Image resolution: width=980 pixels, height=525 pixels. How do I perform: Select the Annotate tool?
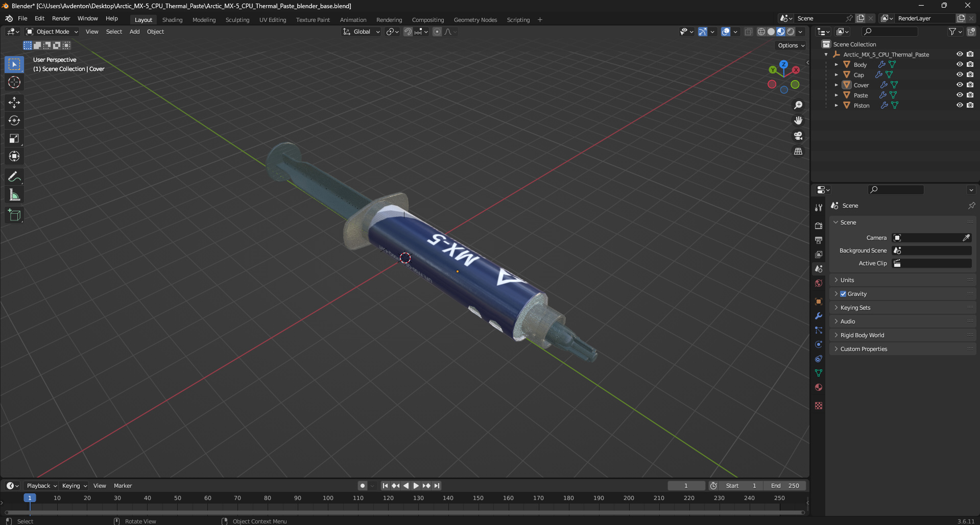tap(14, 177)
